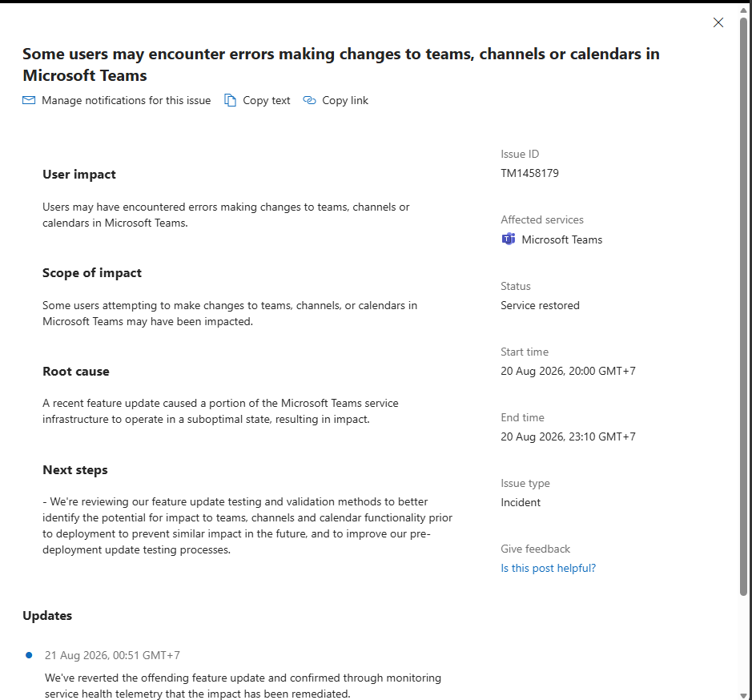The width and height of the screenshot is (752, 700).
Task: Close the issue details panel
Action: (718, 22)
